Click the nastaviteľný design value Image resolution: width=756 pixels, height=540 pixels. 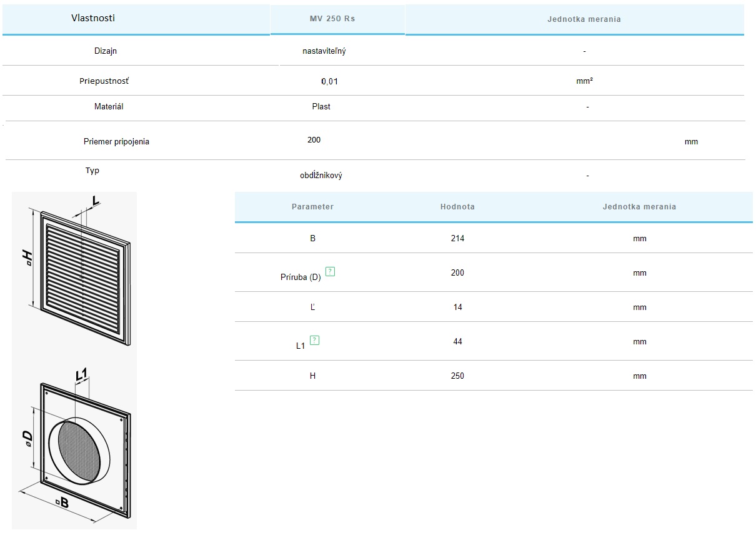pyautogui.click(x=324, y=51)
